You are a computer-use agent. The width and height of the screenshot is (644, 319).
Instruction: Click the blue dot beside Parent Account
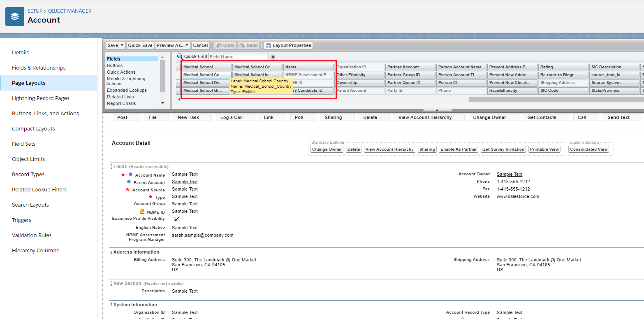pos(129,182)
